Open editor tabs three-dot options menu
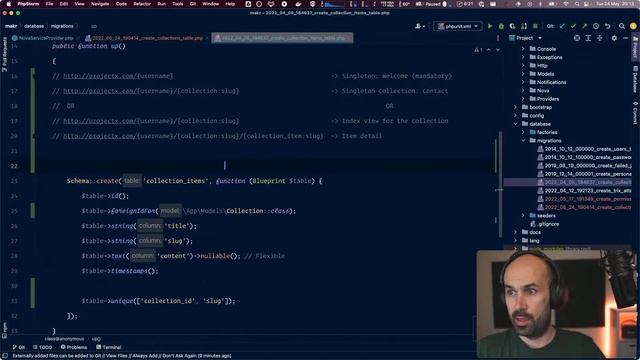The image size is (640, 360). pos(498,38)
